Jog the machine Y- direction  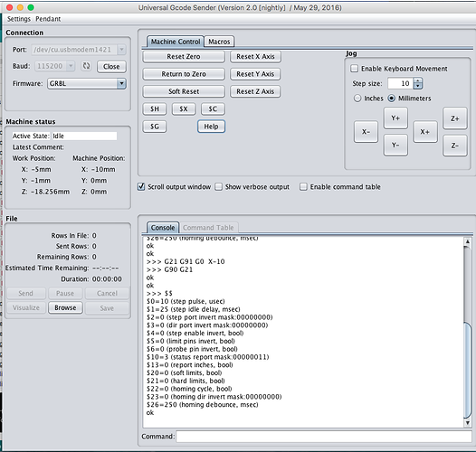pos(395,146)
